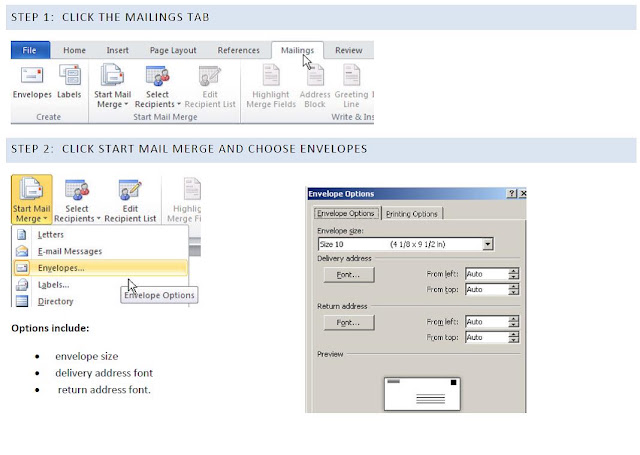Screen dimensions: 640x455
Task: Adjust Delivery address From left spinner
Action: pyautogui.click(x=514, y=274)
